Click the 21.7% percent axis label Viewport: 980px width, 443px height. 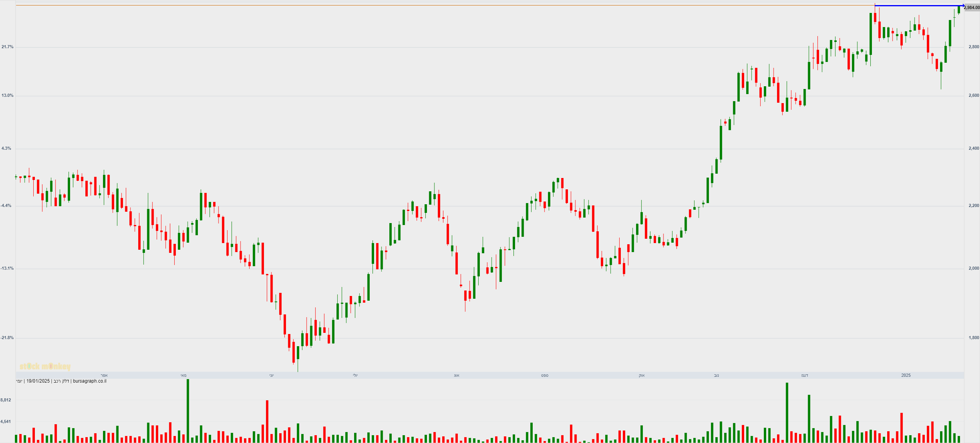click(x=7, y=47)
